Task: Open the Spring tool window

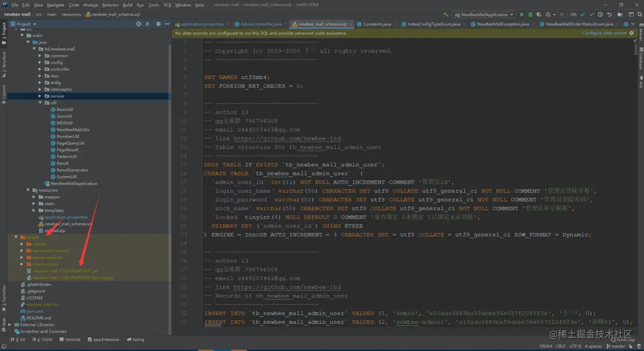Action: [135, 340]
